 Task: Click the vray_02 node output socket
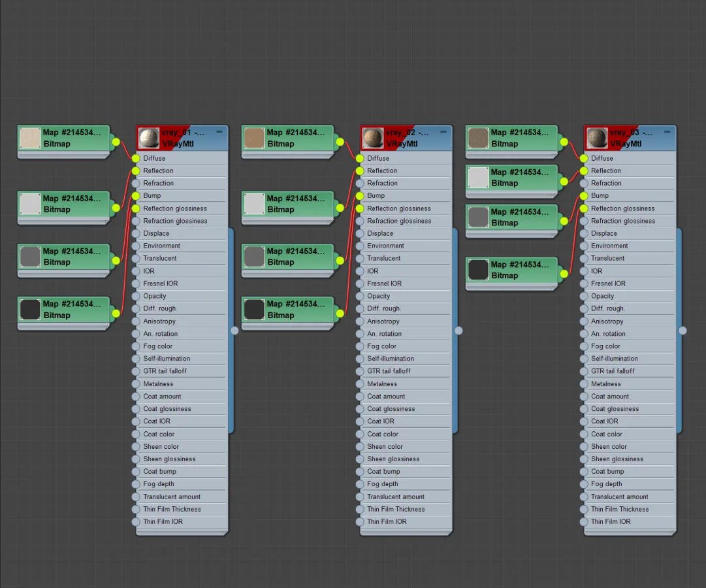[458, 331]
